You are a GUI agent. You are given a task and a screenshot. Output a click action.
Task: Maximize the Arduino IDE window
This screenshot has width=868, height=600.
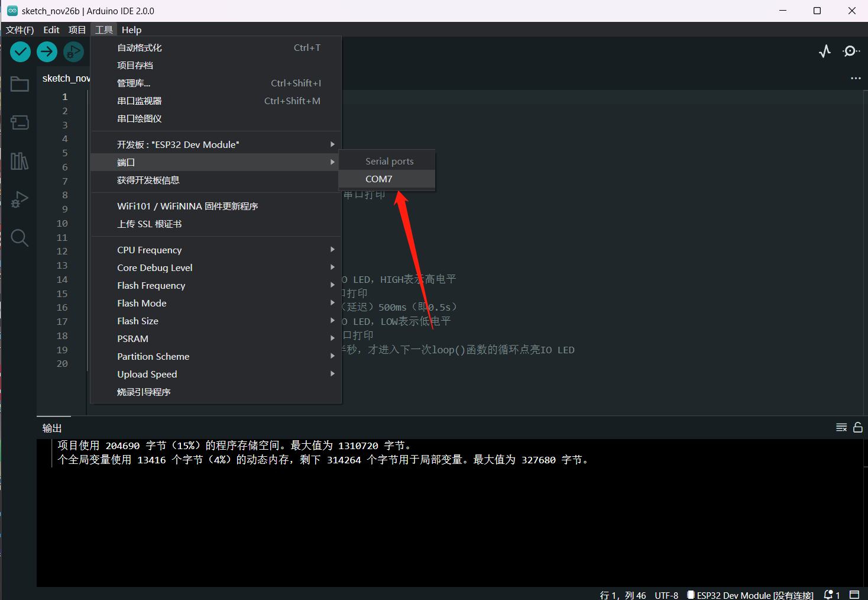pos(817,11)
